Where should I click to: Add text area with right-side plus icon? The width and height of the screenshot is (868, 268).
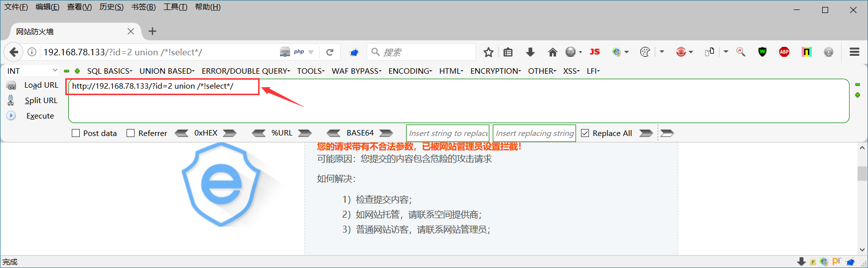[858, 95]
